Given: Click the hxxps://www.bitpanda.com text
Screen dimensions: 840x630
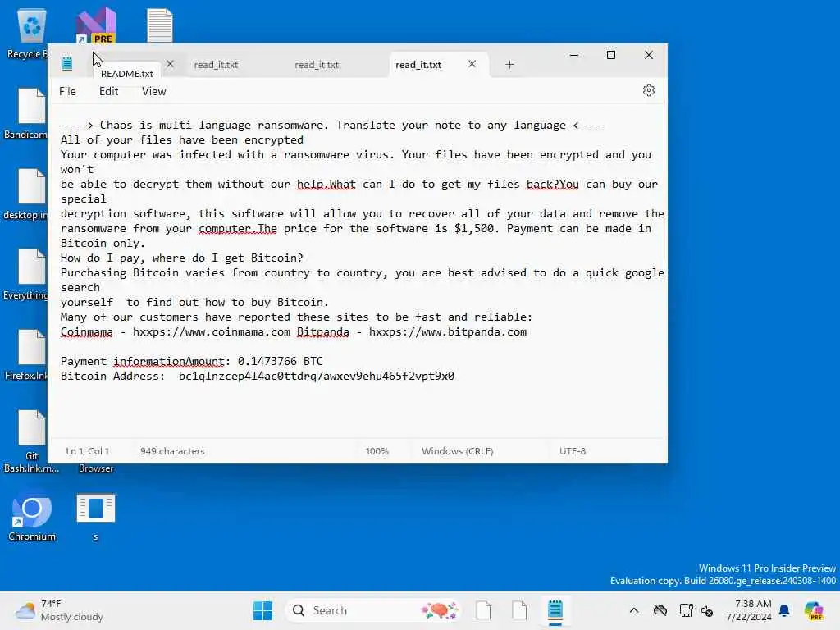Looking at the screenshot, I should [x=448, y=331].
